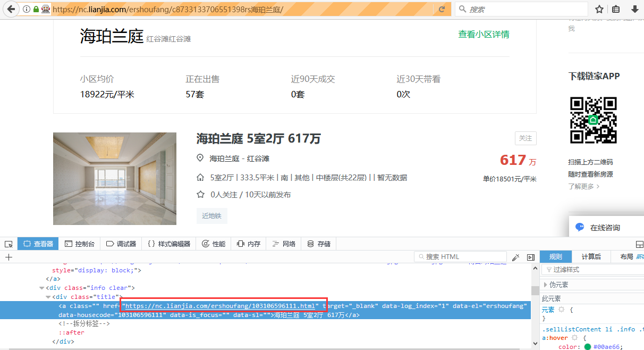Click the chat bubble icon for 在线咨询

tap(580, 228)
